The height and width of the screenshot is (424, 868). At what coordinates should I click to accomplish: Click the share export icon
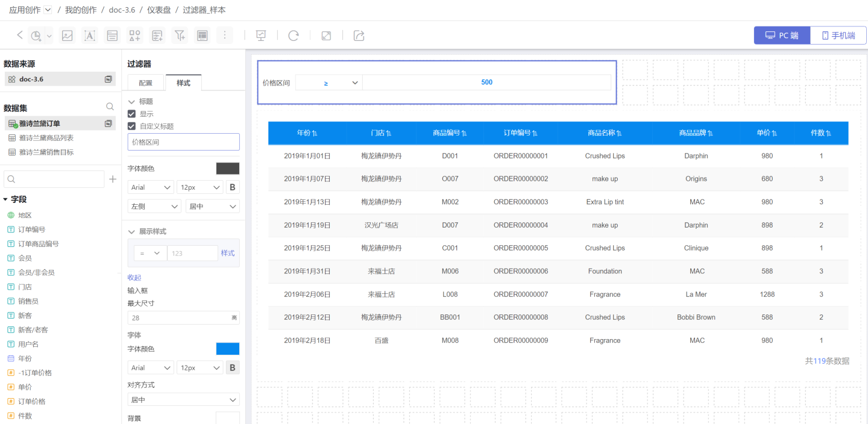(x=359, y=36)
